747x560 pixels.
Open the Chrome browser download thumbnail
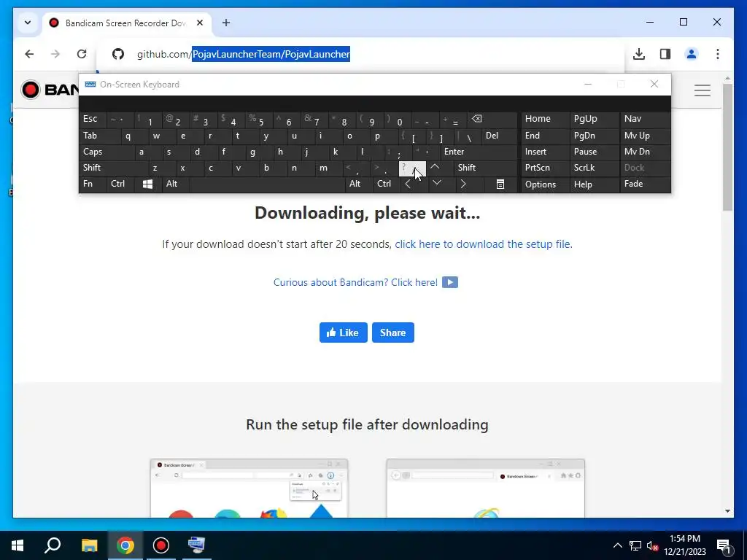(x=249, y=488)
